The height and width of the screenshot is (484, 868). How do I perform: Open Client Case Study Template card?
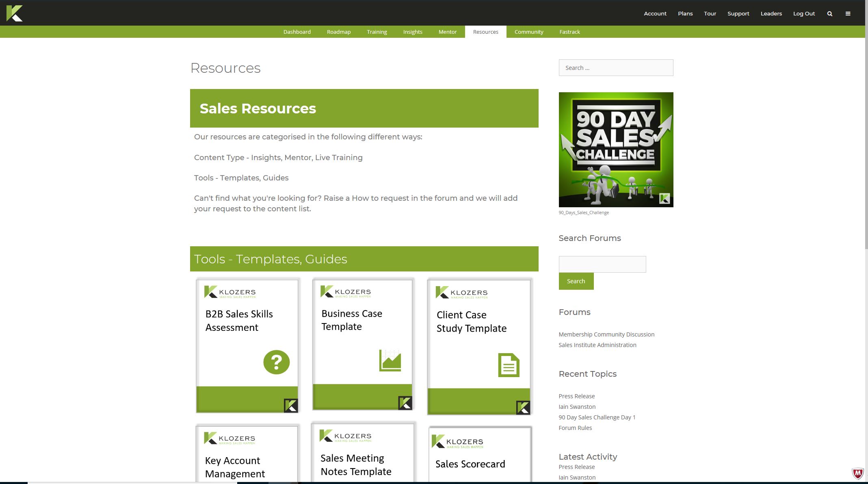479,347
